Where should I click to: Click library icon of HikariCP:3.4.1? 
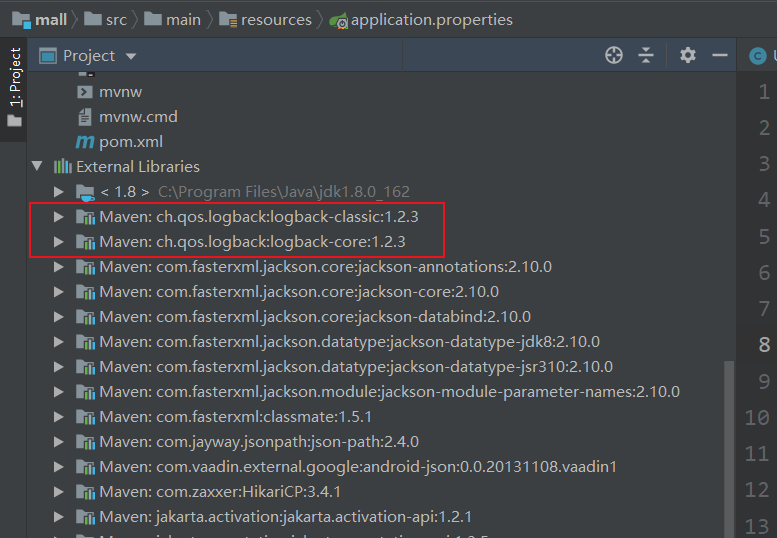(85, 492)
